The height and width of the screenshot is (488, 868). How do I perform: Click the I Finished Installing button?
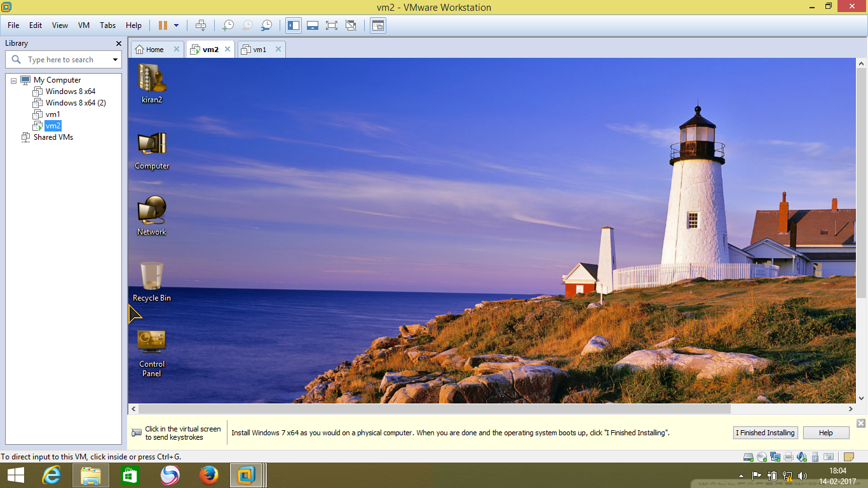click(x=765, y=433)
